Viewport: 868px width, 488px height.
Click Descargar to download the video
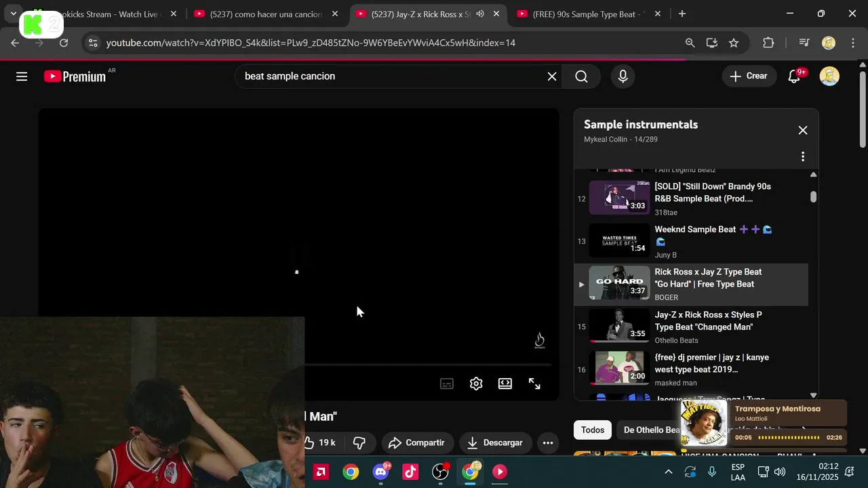pos(495,443)
